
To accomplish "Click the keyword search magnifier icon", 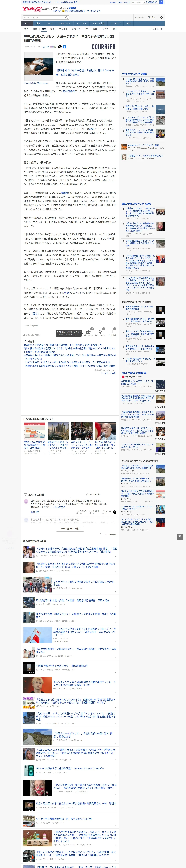I will [x=66, y=17].
